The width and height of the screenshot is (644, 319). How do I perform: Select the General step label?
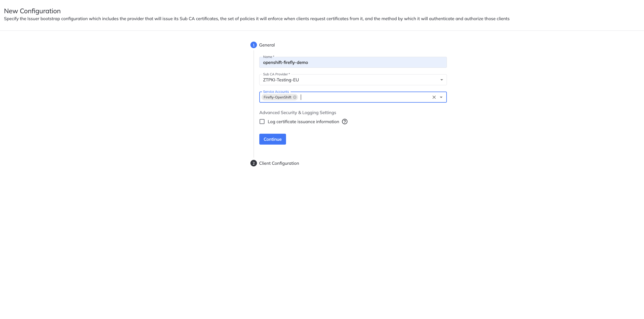tap(267, 45)
